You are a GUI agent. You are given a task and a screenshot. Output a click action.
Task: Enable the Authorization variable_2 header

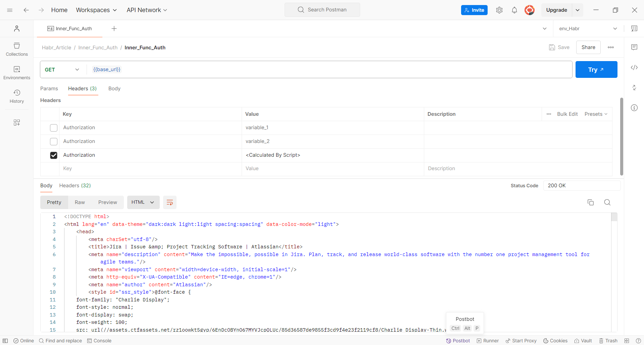[54, 142]
